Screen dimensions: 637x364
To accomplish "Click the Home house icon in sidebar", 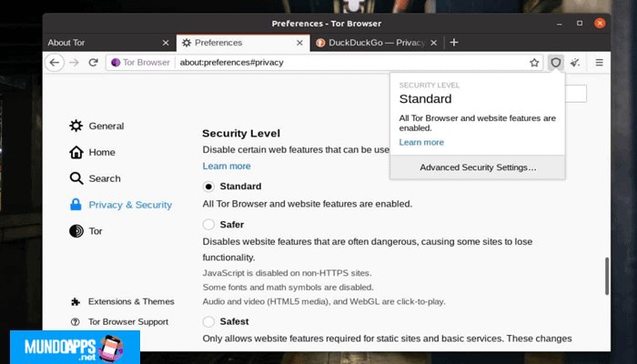I will point(76,152).
